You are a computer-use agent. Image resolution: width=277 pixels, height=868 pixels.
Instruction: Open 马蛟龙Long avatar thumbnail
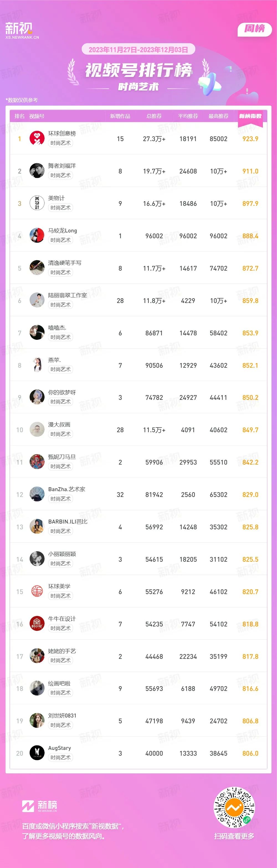click(37, 235)
